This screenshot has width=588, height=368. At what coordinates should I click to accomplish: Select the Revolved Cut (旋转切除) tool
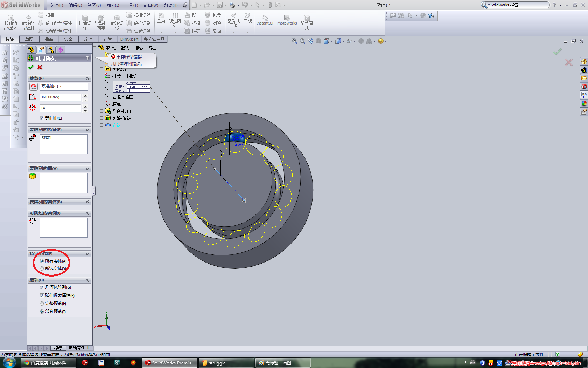(117, 22)
